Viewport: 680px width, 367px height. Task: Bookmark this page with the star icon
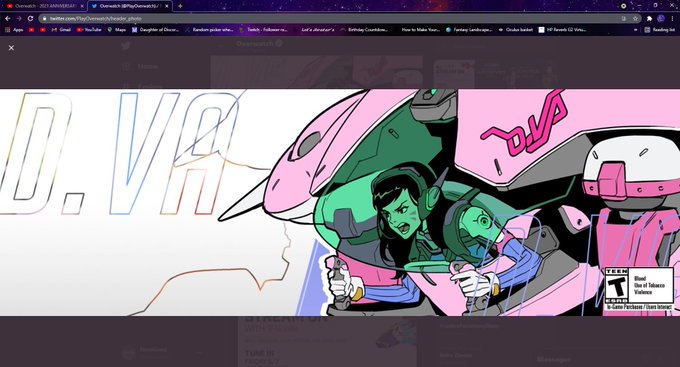(635, 19)
